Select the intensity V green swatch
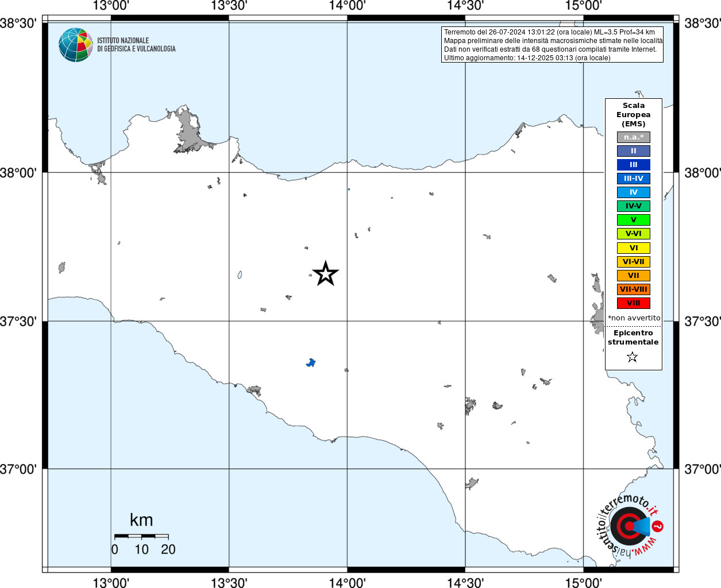This screenshot has width=721, height=588. click(x=634, y=220)
